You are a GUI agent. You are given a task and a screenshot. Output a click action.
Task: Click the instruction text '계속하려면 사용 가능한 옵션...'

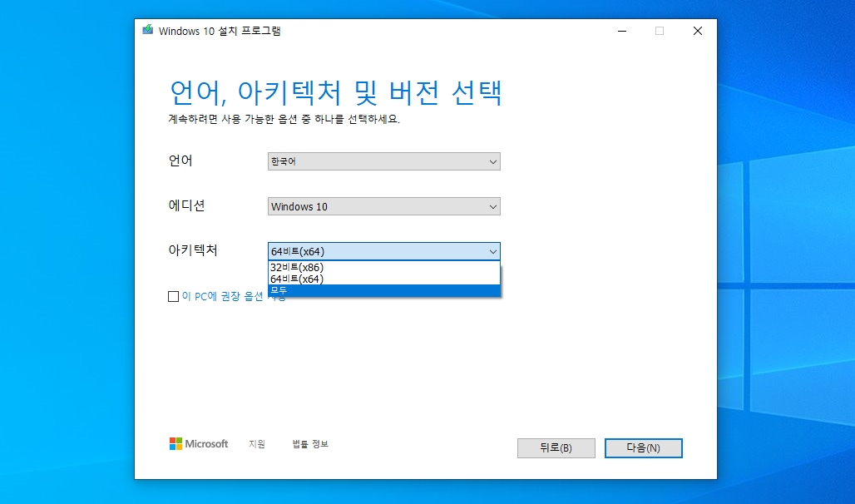click(x=284, y=119)
